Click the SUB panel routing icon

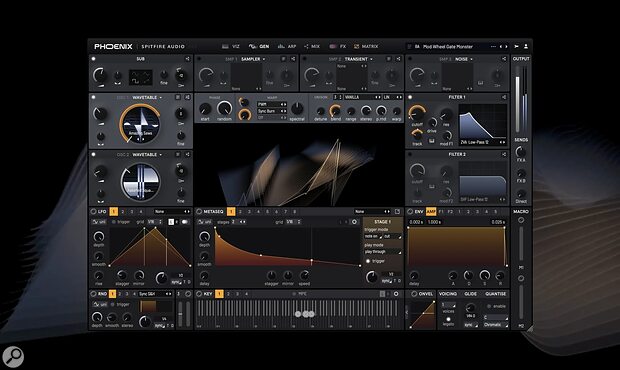[187, 59]
